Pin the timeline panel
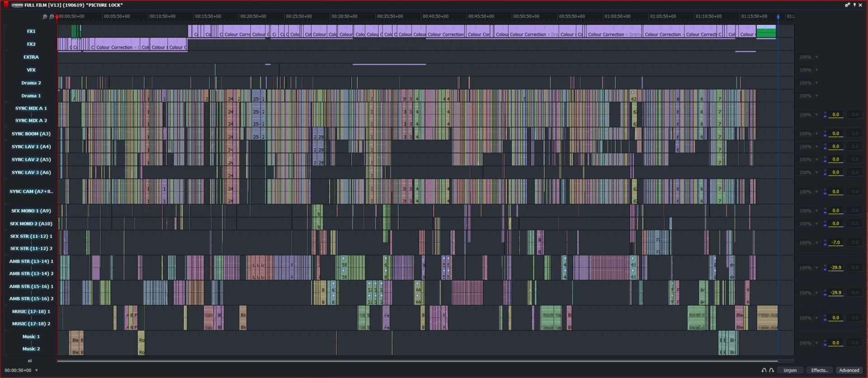The height and width of the screenshot is (378, 868). tap(854, 5)
